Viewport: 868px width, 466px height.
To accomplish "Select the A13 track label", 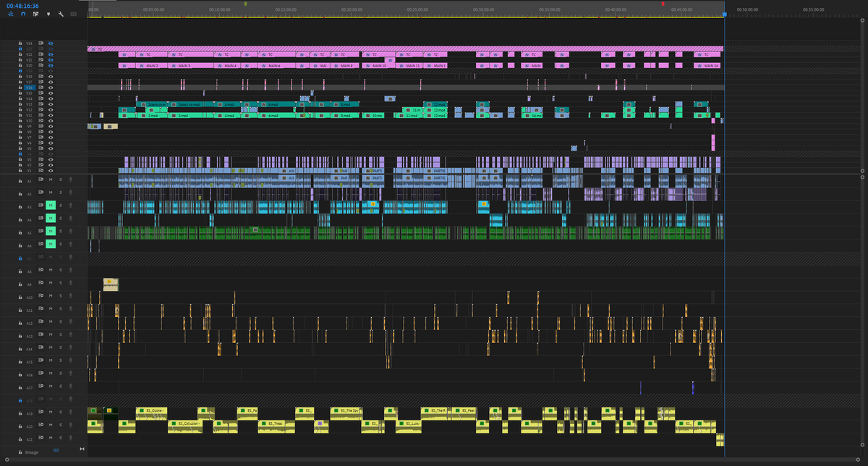I will pyautogui.click(x=30, y=336).
